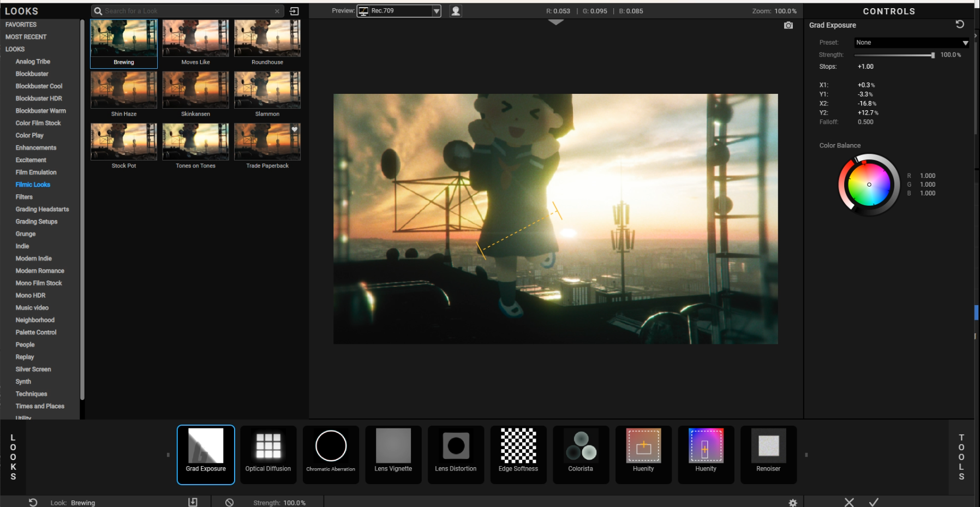Open settings via the gear icon
This screenshot has width=980, height=507.
(x=793, y=503)
